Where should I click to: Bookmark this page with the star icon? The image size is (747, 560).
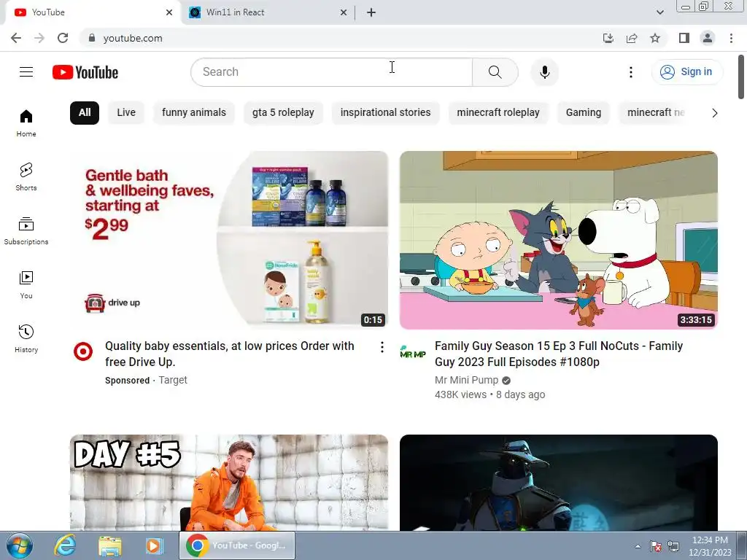click(655, 38)
